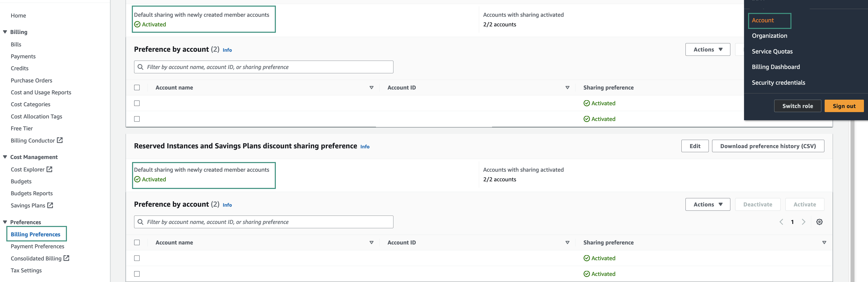Viewport: 868px width, 282px height.
Task: Click the Edit button for discount sharing
Action: coord(695,146)
